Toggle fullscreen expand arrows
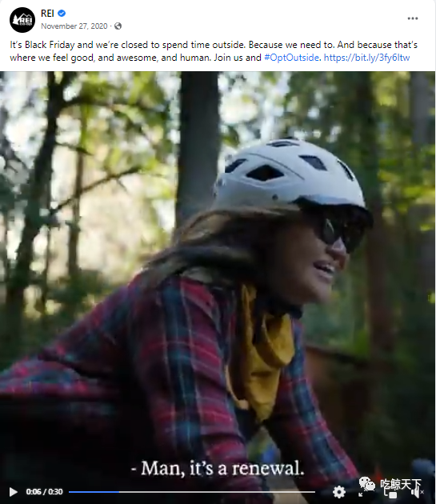The width and height of the screenshot is (436, 504). coord(366,491)
